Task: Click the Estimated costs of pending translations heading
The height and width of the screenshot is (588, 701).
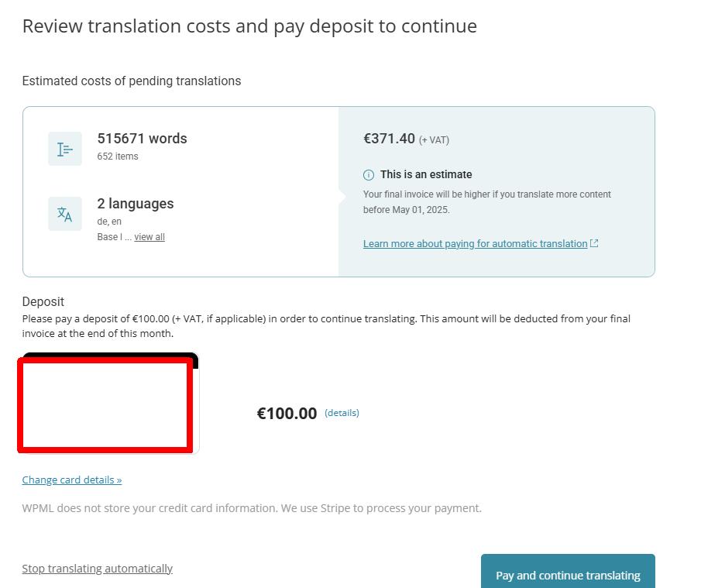Action: click(132, 81)
